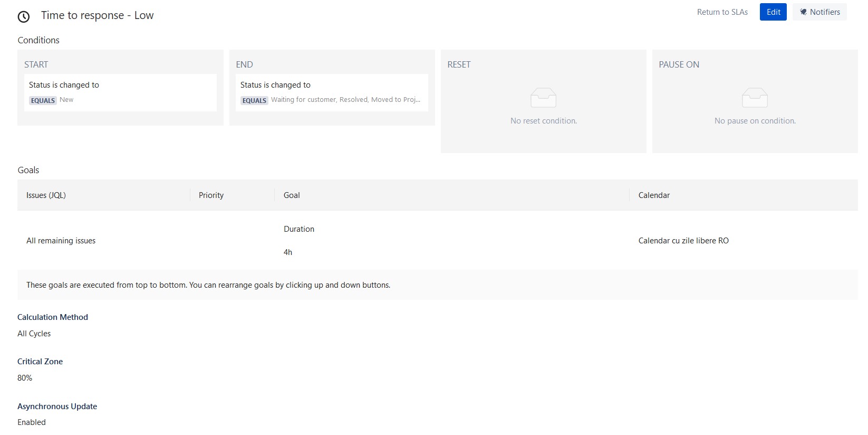The width and height of the screenshot is (868, 435).
Task: Click the 'New' status value in START
Action: coord(66,99)
